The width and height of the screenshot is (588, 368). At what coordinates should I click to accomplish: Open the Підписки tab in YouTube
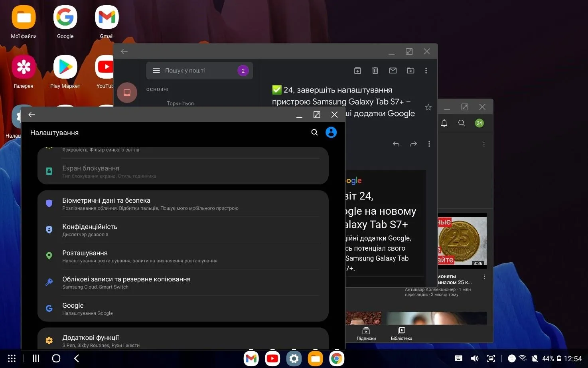pos(366,334)
